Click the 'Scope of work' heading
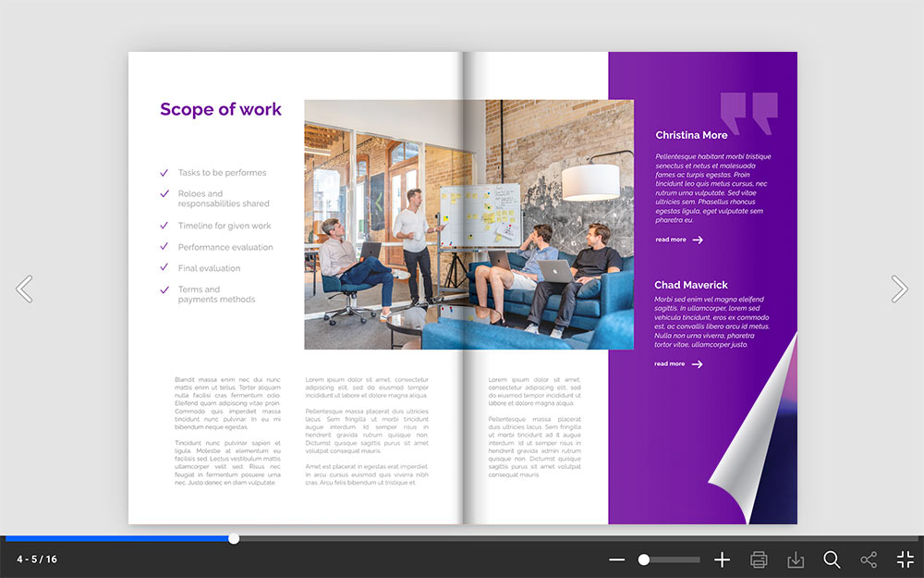 pos(221,109)
